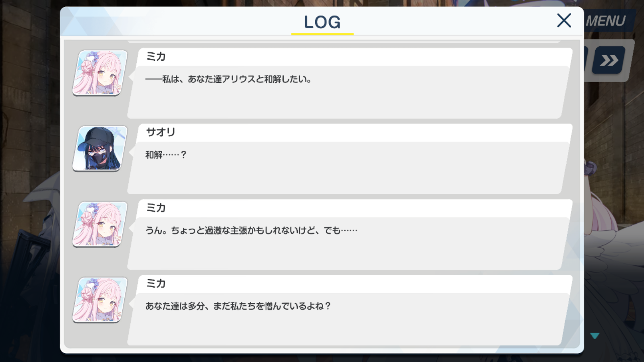Click the ミカ name label in the last entry
This screenshot has width=644, height=362.
[156, 283]
